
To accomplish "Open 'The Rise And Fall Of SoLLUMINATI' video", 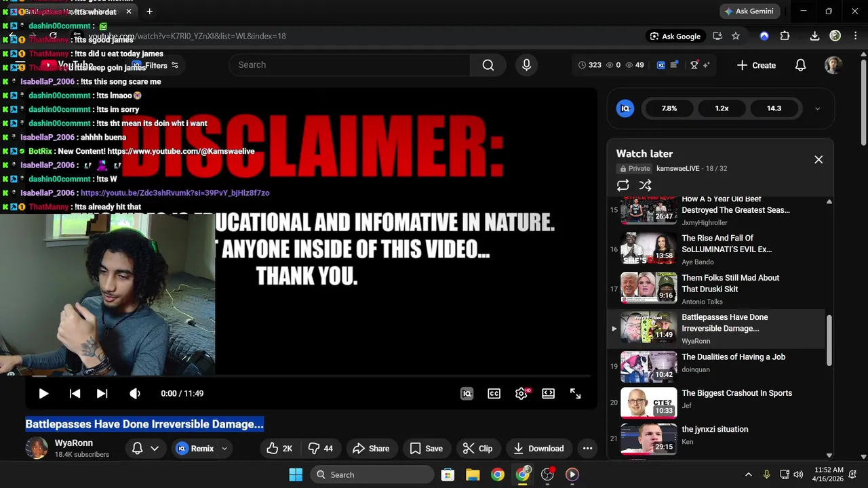I will coord(715,249).
